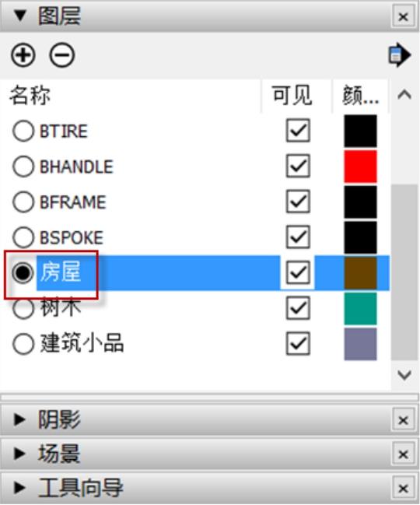Screen dimensions: 420x505
Task: Set 树木 as the current layer
Action: (x=23, y=308)
